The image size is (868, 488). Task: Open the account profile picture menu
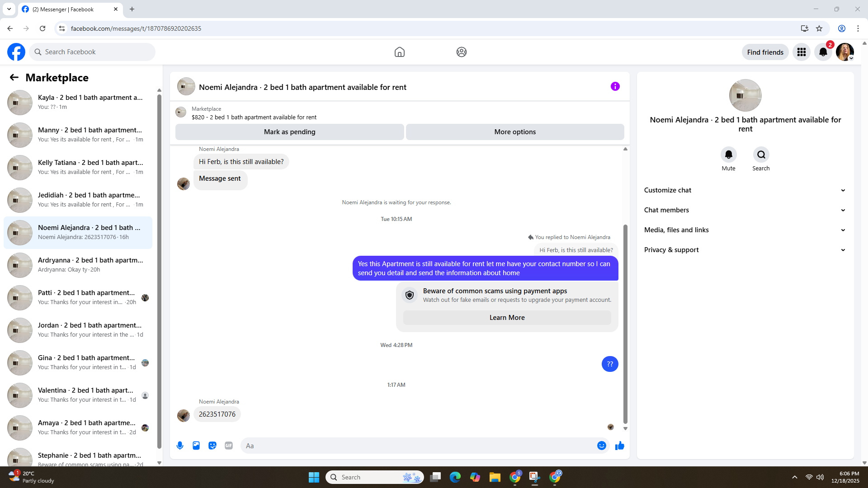pyautogui.click(x=845, y=52)
